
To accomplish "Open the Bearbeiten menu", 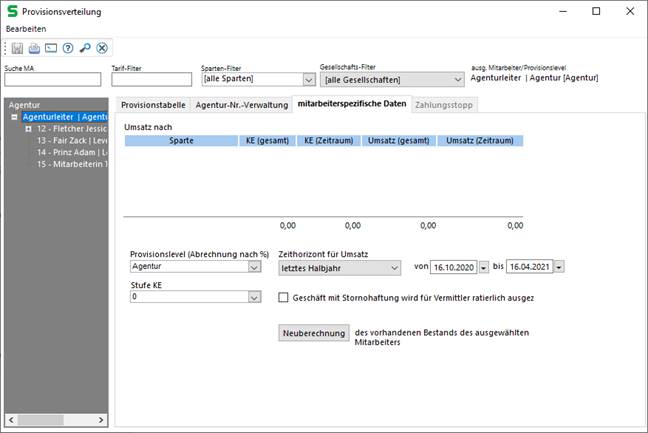I will (26, 29).
